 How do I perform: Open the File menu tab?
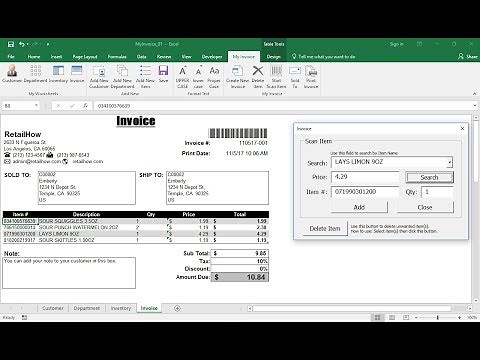pos(11,57)
